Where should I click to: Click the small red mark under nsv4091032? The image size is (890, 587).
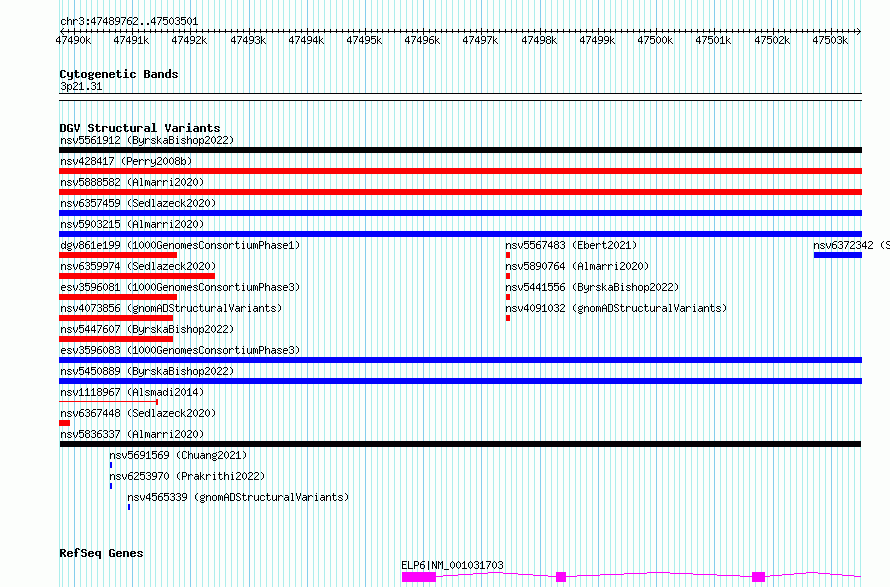(508, 318)
